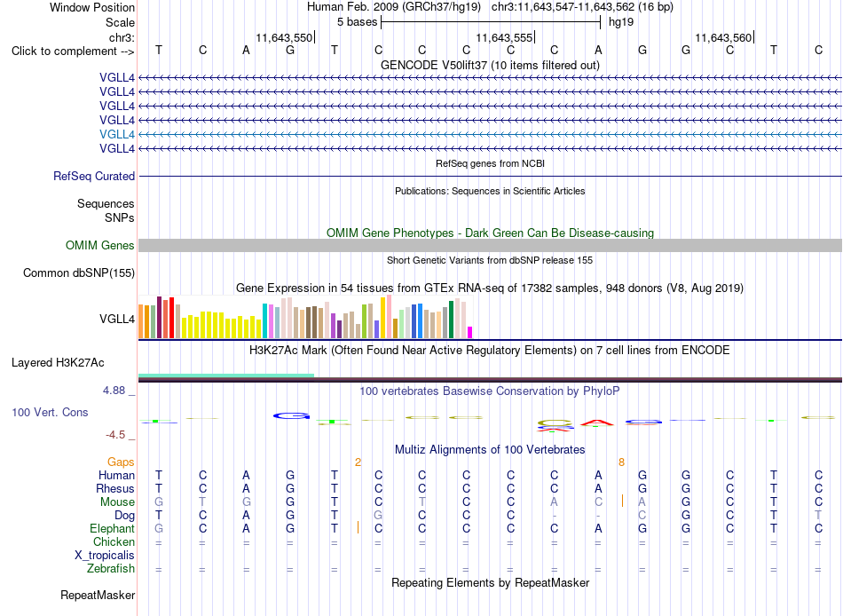This screenshot has width=843, height=616.
Task: Click the orange Gaps row label
Action: tap(121, 462)
